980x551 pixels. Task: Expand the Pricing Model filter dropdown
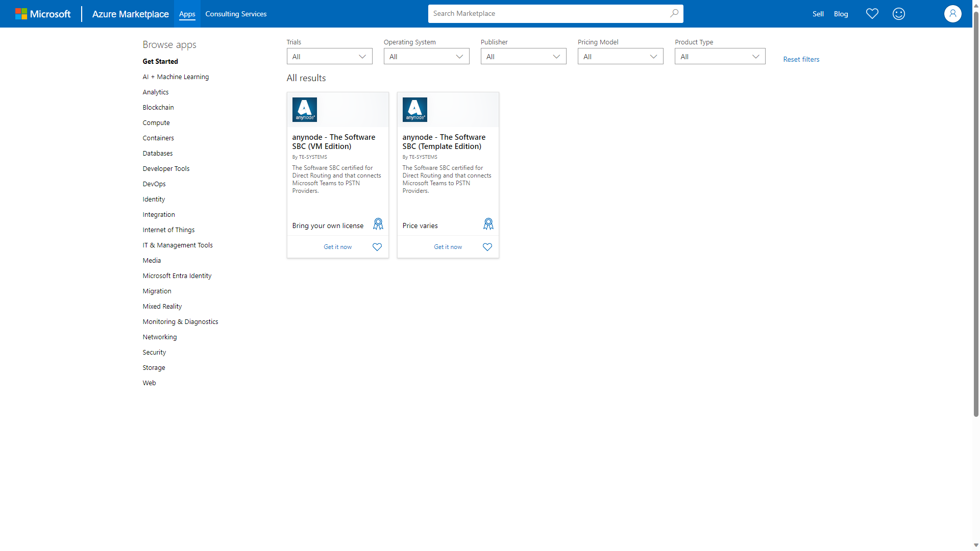619,57
